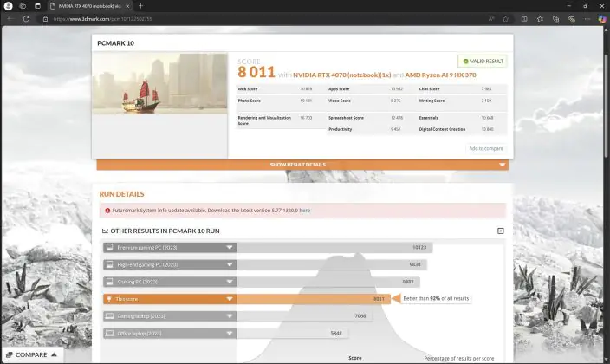The image size is (610, 364).
Task: Click the Productivity label
Action: point(340,129)
